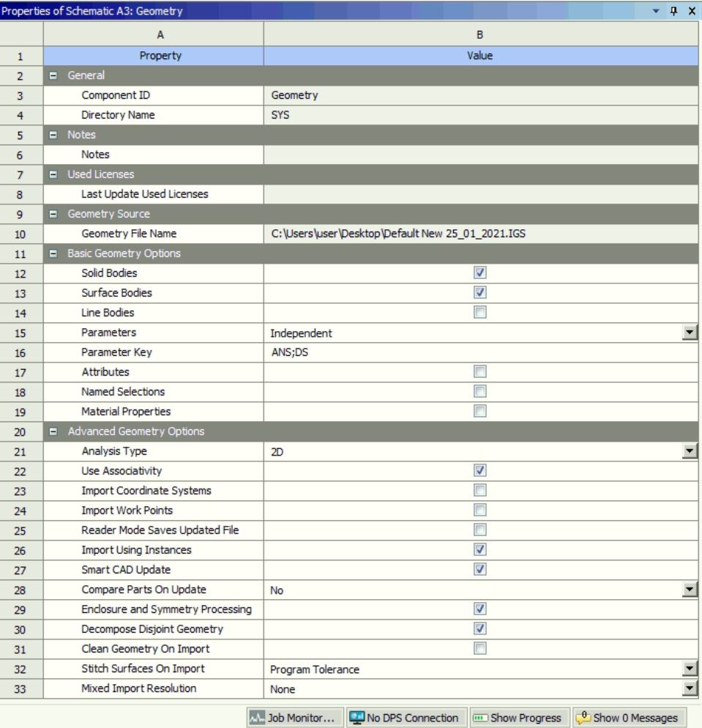Close the Properties of Schematic panel

692,11
